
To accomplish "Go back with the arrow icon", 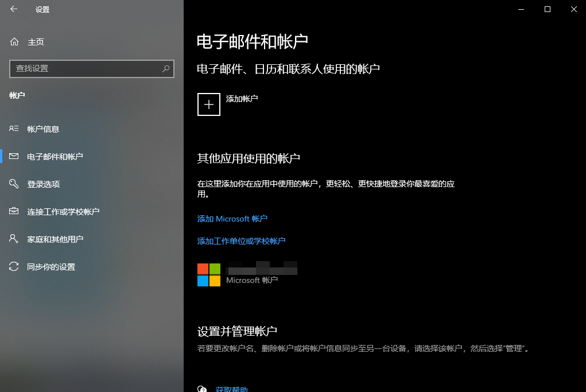I will coord(14,9).
